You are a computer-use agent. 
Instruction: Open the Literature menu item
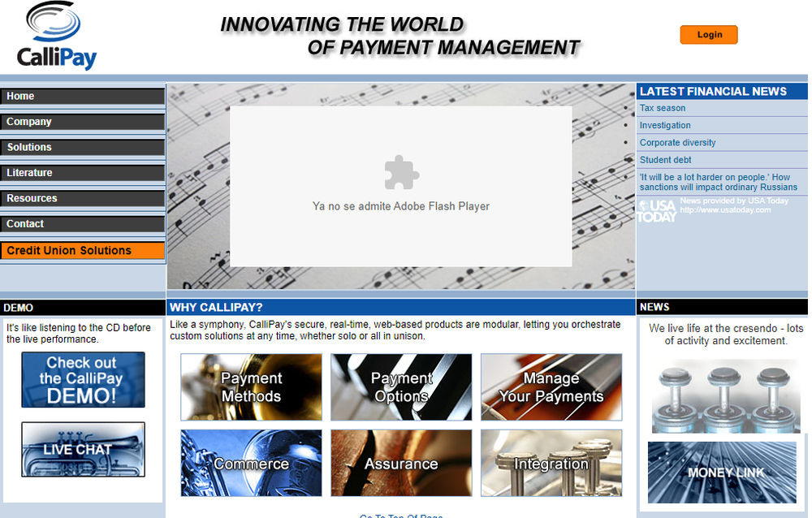click(x=83, y=173)
